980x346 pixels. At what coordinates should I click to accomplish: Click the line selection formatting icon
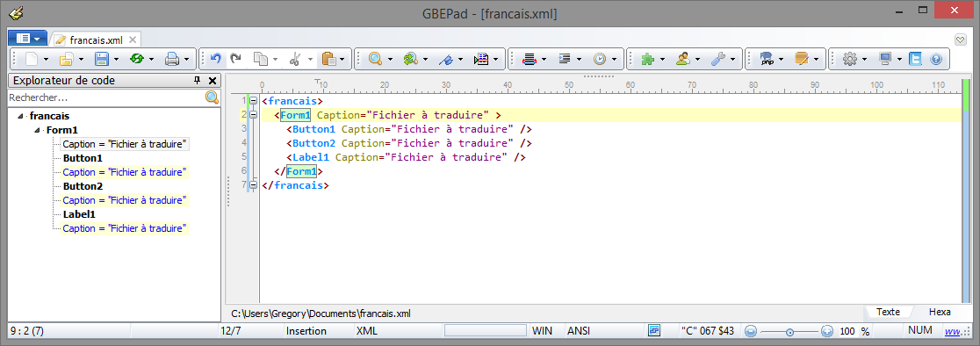(x=530, y=60)
